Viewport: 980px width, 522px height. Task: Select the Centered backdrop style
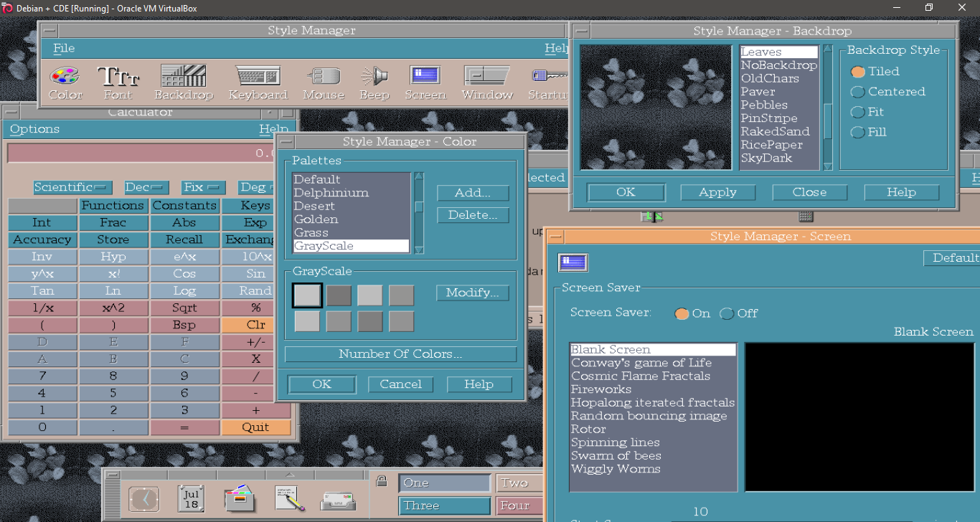pyautogui.click(x=857, y=92)
